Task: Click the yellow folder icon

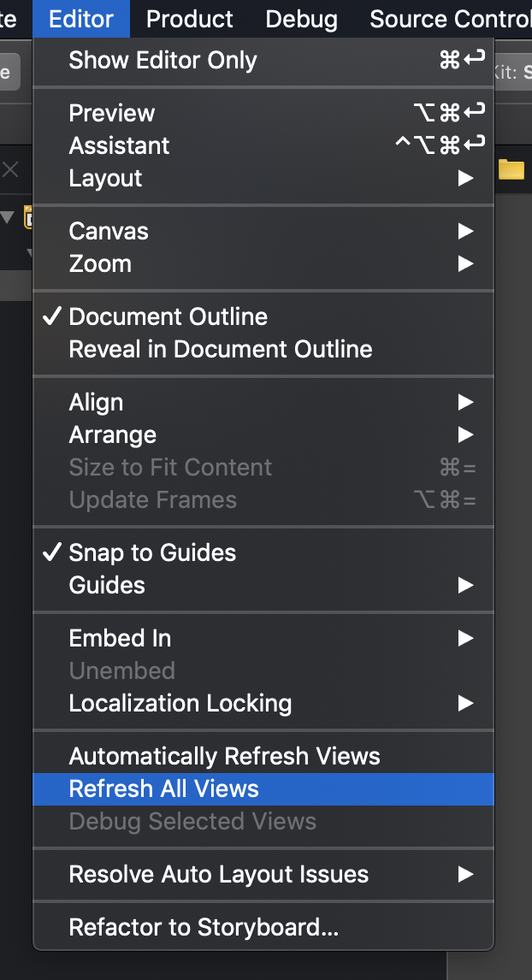Action: point(511,169)
